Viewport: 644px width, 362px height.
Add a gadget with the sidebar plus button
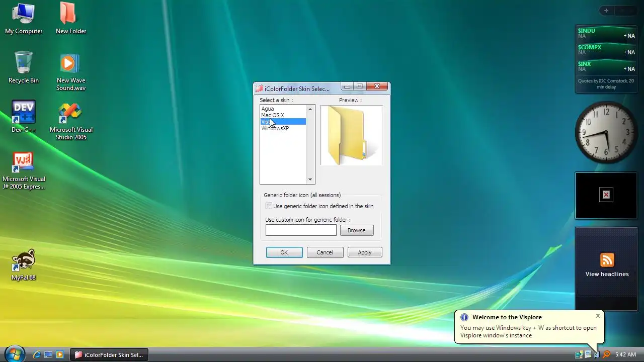(x=606, y=11)
